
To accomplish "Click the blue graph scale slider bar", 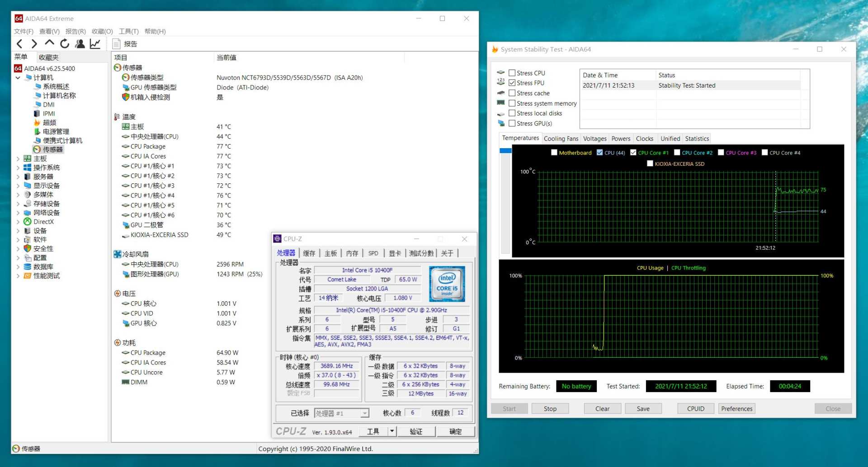I will click(x=505, y=151).
